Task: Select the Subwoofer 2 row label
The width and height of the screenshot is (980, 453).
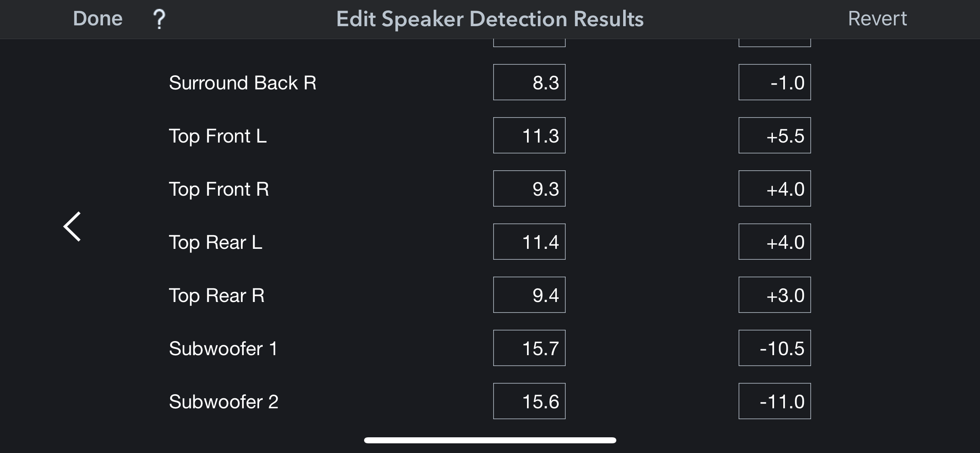Action: 224,401
